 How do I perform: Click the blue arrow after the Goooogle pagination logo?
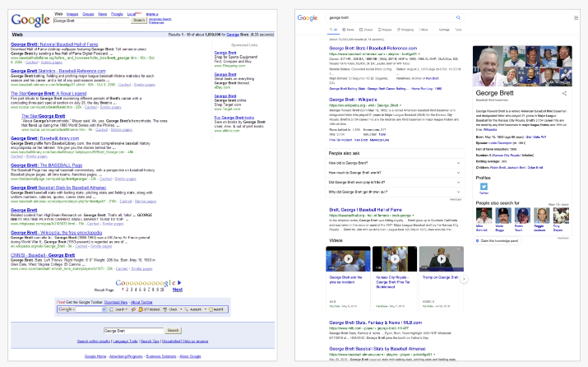179,282
